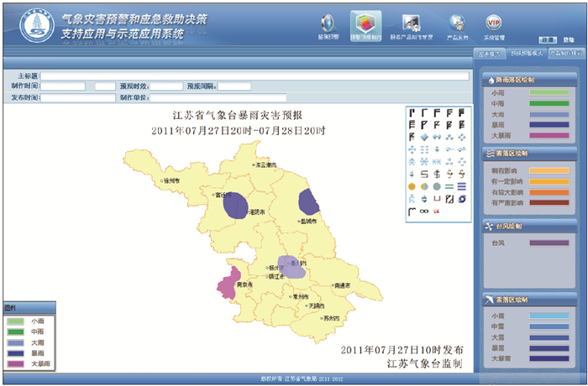Open the 监测预警 globe icon
Screen dimensions: 588x386
click(x=328, y=23)
